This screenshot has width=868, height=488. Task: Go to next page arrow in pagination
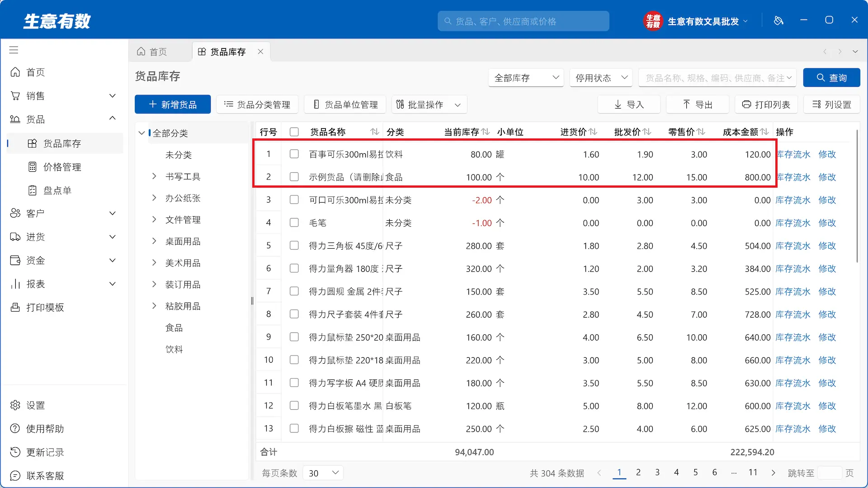pyautogui.click(x=773, y=473)
